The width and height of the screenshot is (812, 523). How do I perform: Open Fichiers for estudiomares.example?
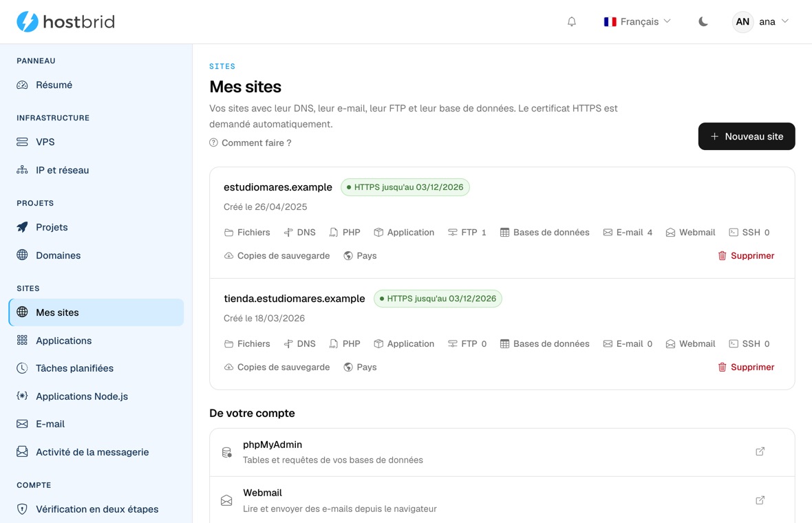pos(247,233)
